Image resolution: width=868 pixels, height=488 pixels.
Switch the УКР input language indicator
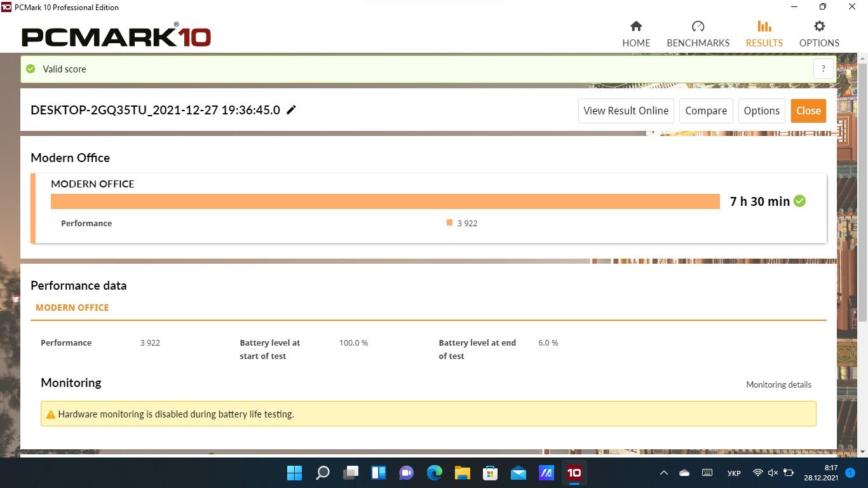coord(733,473)
